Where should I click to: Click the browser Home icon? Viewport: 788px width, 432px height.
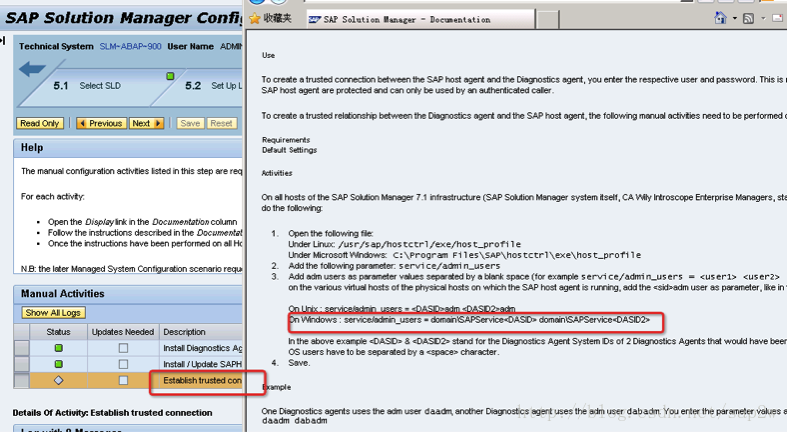click(720, 18)
